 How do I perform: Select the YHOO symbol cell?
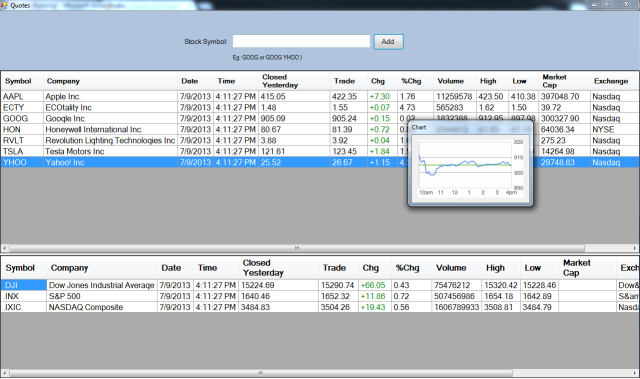(x=22, y=162)
